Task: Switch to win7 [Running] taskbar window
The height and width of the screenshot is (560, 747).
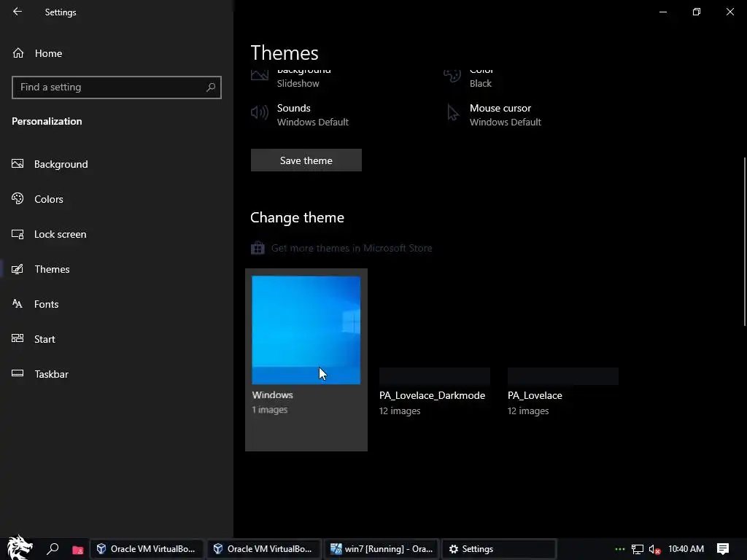Action: pyautogui.click(x=382, y=549)
